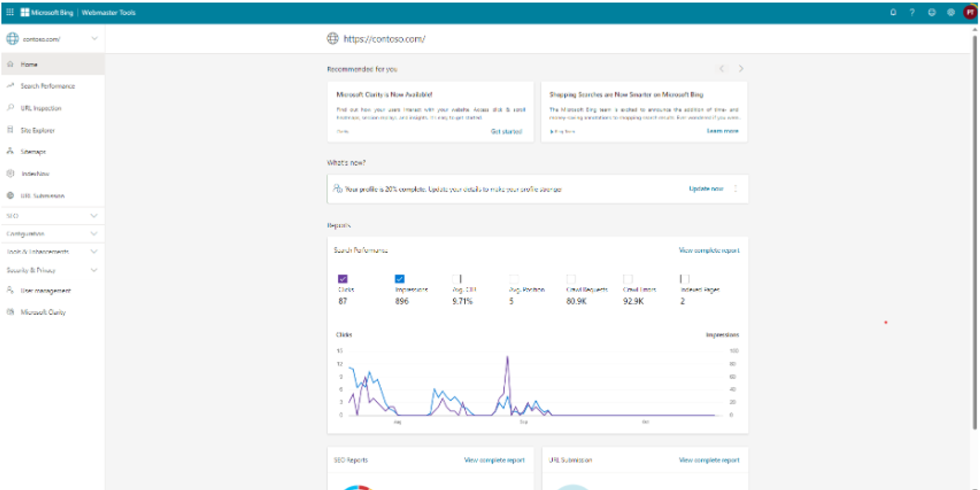The height and width of the screenshot is (490, 980).
Task: Open Microsoft Clarity page
Action: [x=53, y=312]
